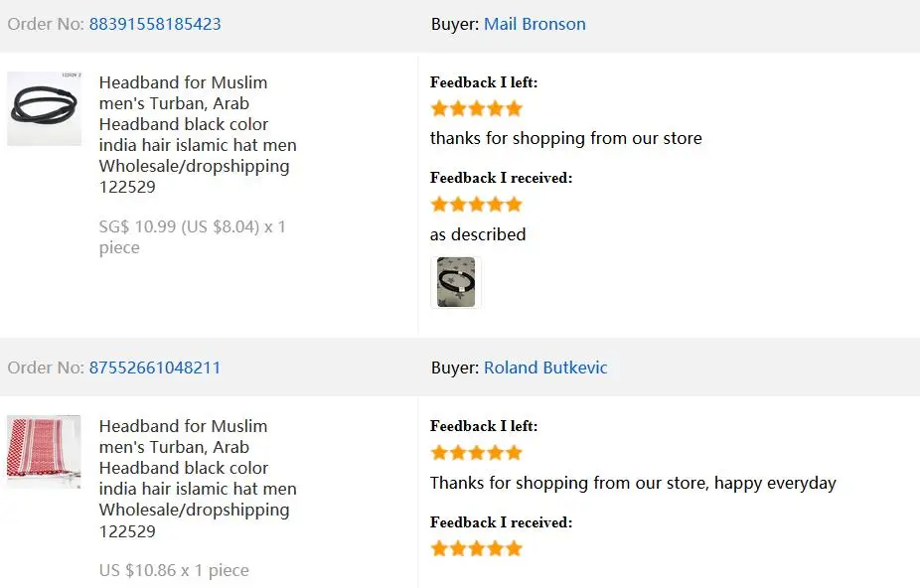Click the second order's product title
This screenshot has height=588, width=920.
pos(197,478)
